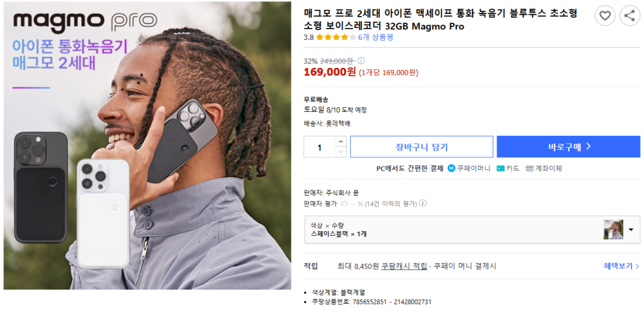Add item via 장바구니 담기 button
This screenshot has width=644, height=315.
421,147
